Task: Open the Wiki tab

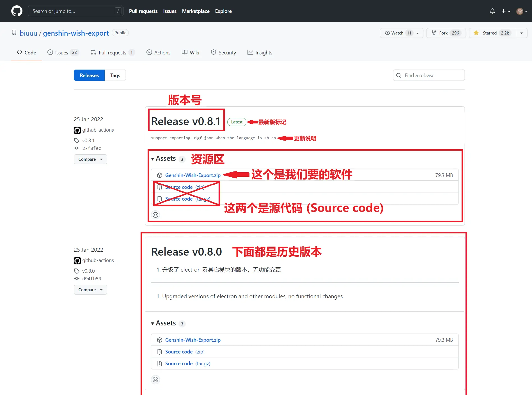Action: point(191,52)
